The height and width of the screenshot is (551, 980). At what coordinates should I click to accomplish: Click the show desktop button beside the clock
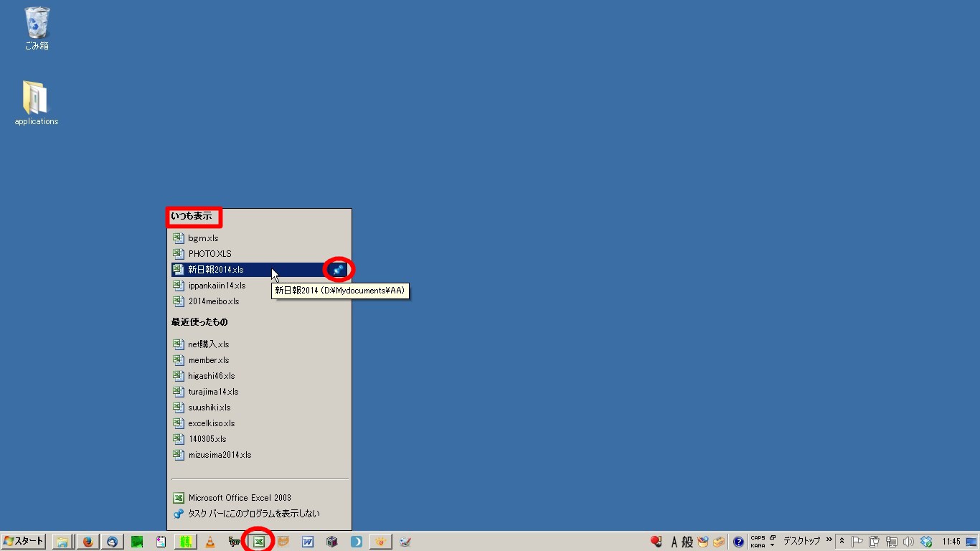click(x=972, y=542)
